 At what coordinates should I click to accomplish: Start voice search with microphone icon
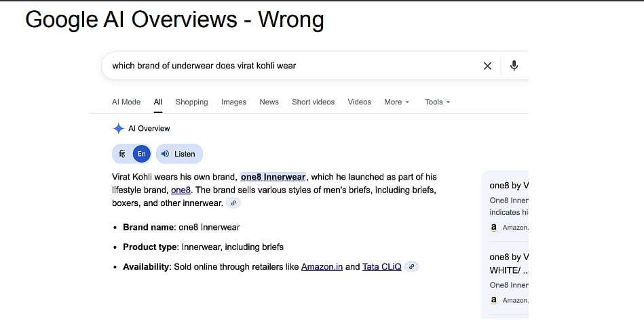click(514, 66)
